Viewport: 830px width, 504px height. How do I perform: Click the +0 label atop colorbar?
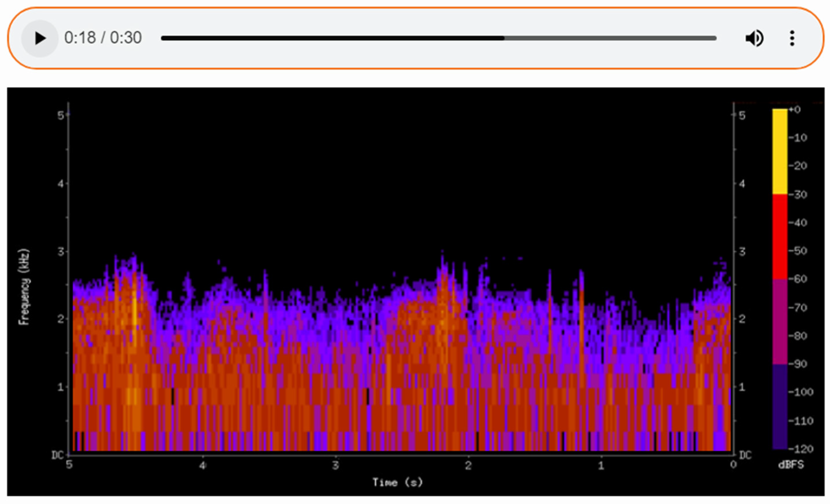(795, 110)
